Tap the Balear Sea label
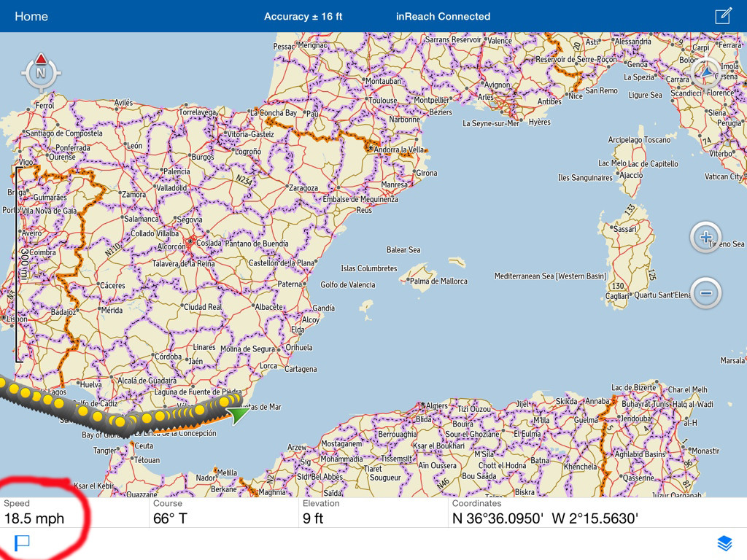Screen dimensions: 747x560 click(x=403, y=250)
